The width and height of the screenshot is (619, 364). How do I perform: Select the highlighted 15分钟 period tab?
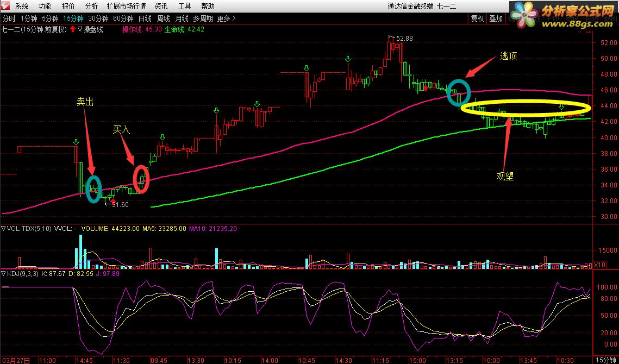[x=73, y=18]
